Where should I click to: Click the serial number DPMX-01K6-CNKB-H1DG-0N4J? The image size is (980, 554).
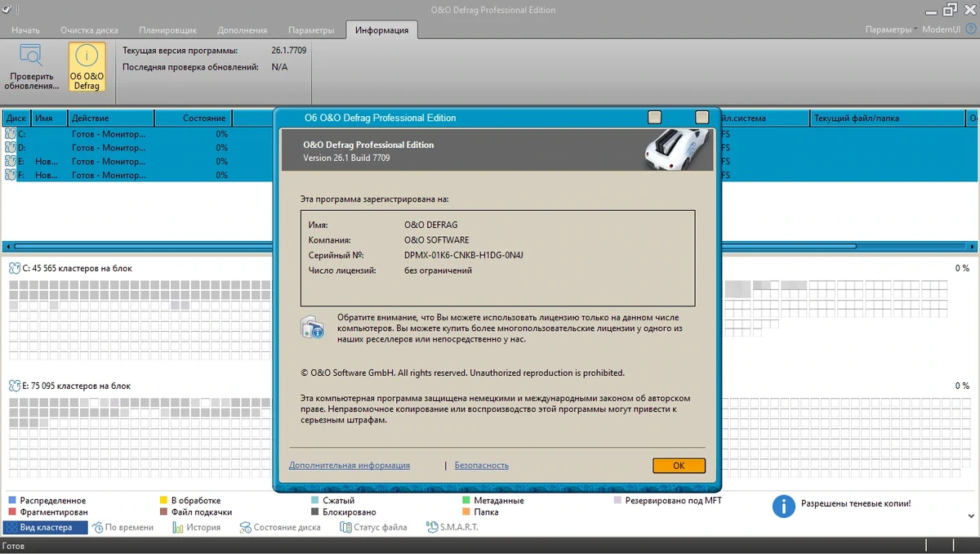point(464,255)
